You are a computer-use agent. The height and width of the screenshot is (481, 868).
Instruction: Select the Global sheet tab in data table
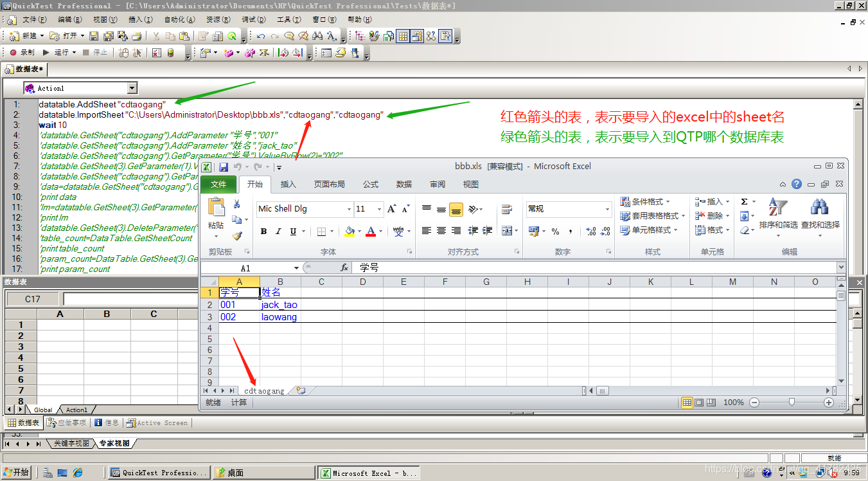tap(43, 410)
